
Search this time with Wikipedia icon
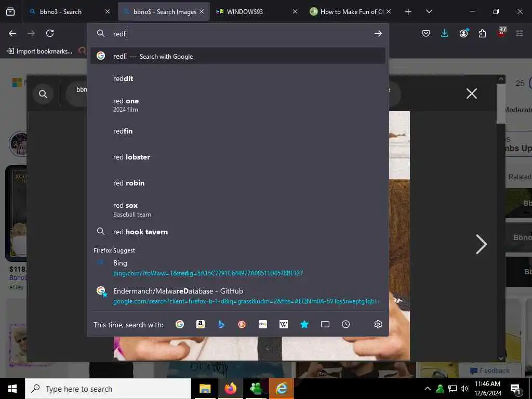click(x=284, y=324)
